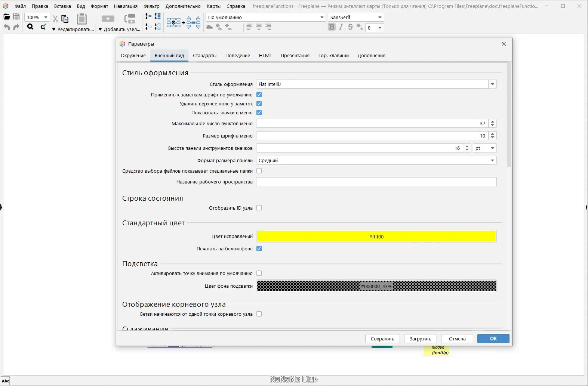Screen dimensions: 588x386
Task: Click the clipboard paste icon
Action: [82, 19]
